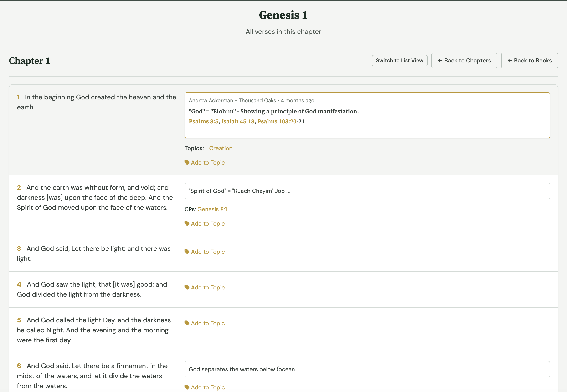Add verse 1 to a topic

[205, 163]
